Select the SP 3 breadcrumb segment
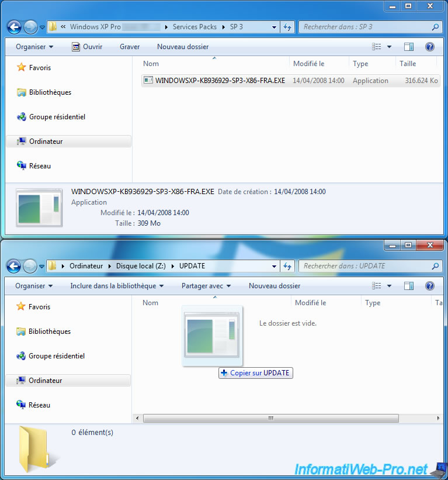448x480 pixels. (237, 27)
